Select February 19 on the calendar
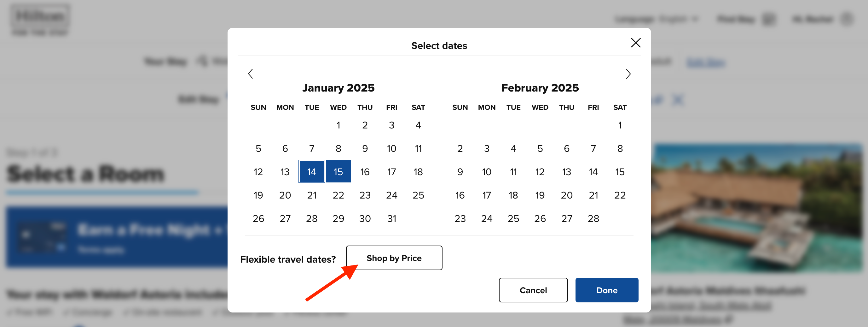This screenshot has height=327, width=868. [x=540, y=195]
